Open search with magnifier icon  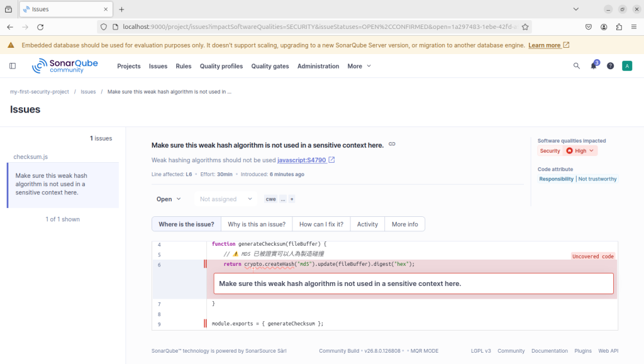pyautogui.click(x=577, y=66)
